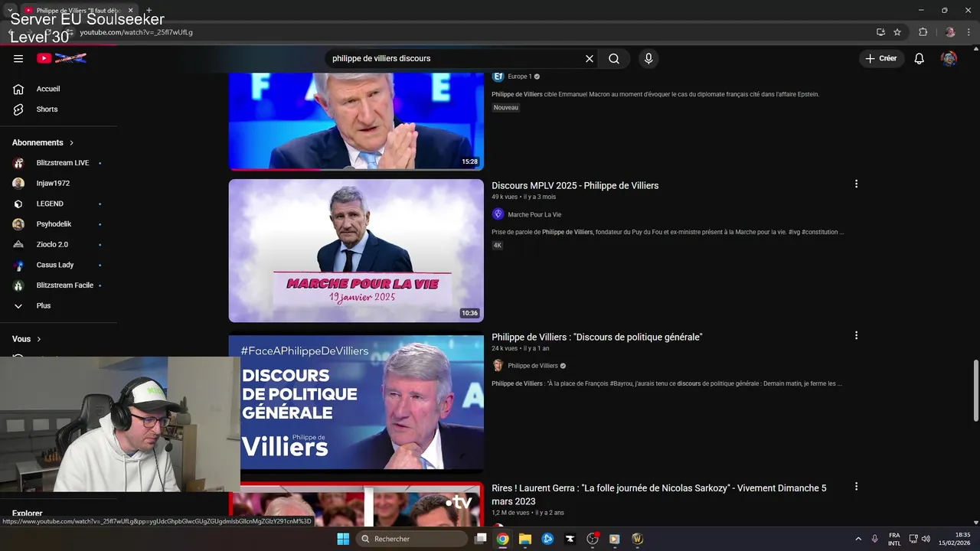The width and height of the screenshot is (980, 551).
Task: Click the Chrome address bar URL
Action: (x=136, y=32)
